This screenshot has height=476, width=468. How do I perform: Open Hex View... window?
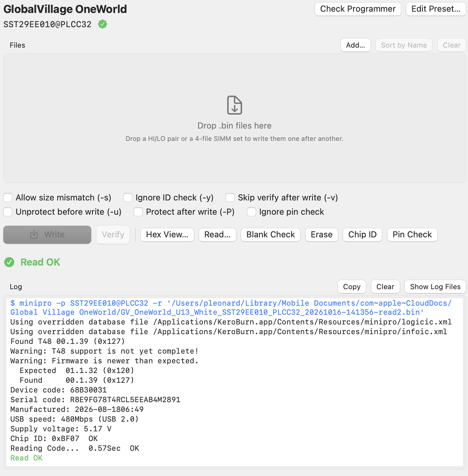click(167, 235)
